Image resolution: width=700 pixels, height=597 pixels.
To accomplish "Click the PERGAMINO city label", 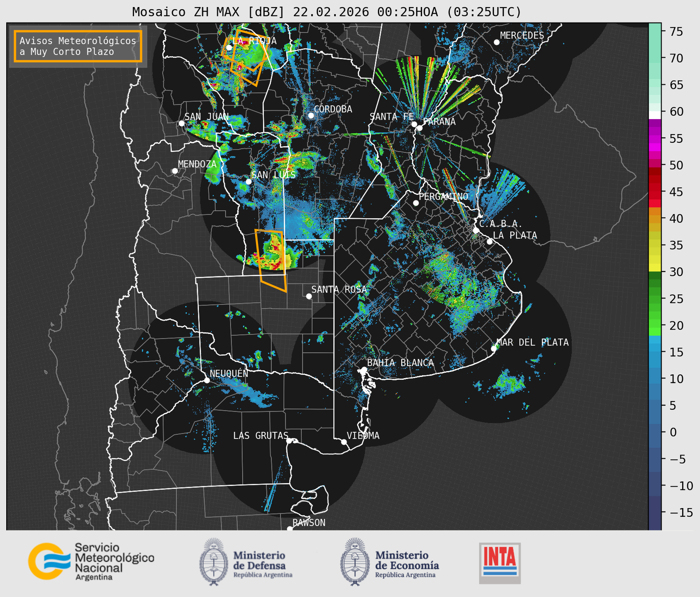I will coord(444,196).
